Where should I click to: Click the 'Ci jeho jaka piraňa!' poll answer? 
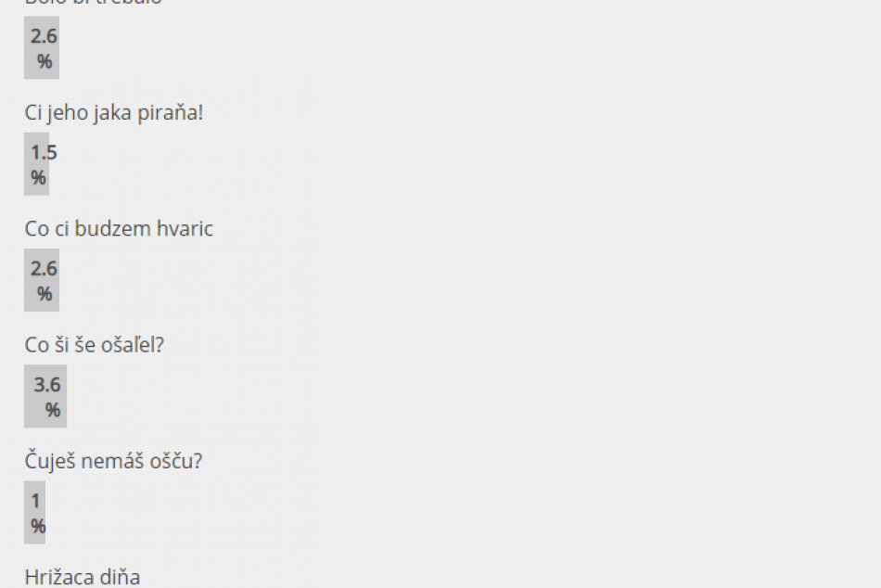point(113,113)
